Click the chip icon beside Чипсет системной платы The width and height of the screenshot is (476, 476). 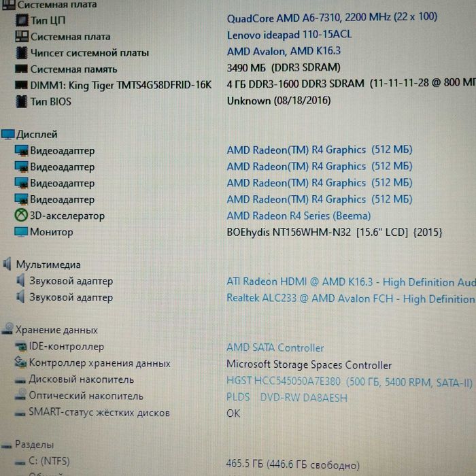[21, 52]
